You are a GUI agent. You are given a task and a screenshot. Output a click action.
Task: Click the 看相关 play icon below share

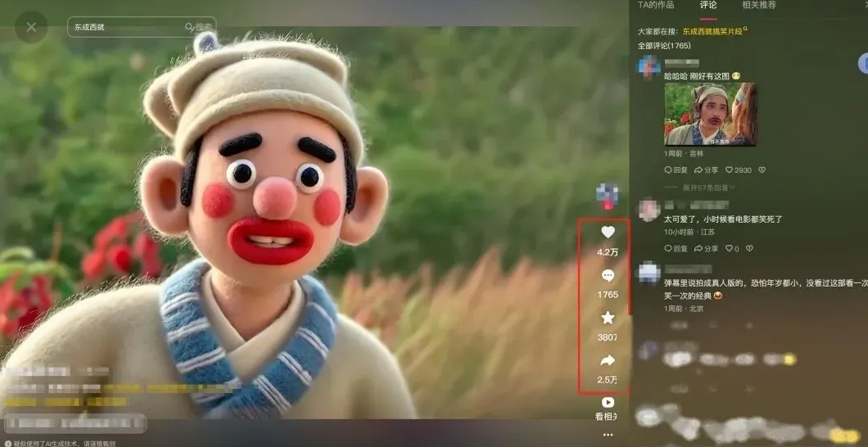coord(608,403)
